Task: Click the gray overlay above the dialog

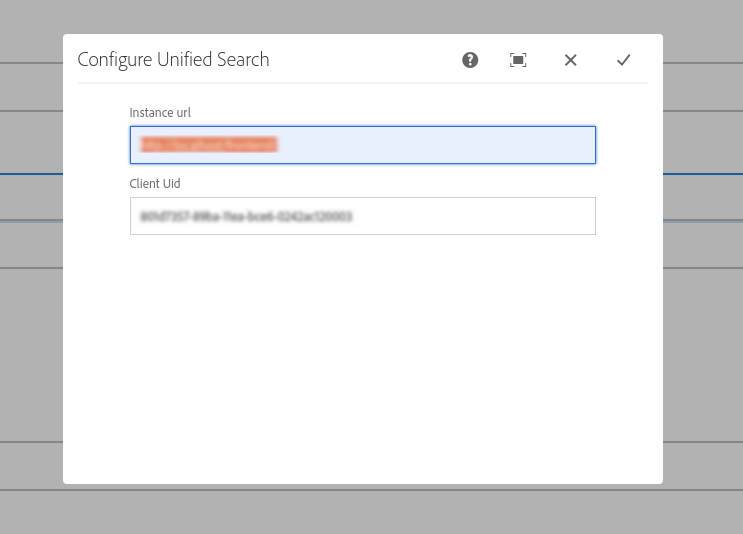Action: coord(370,16)
